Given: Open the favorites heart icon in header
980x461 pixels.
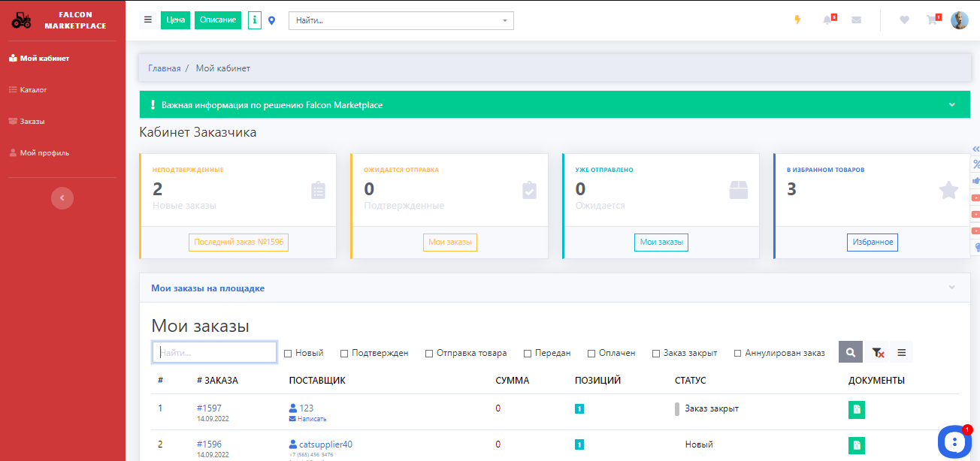Looking at the screenshot, I should (x=904, y=20).
